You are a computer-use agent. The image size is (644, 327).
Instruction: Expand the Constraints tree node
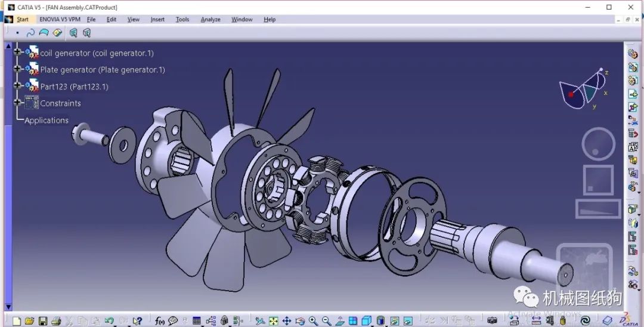pos(17,102)
